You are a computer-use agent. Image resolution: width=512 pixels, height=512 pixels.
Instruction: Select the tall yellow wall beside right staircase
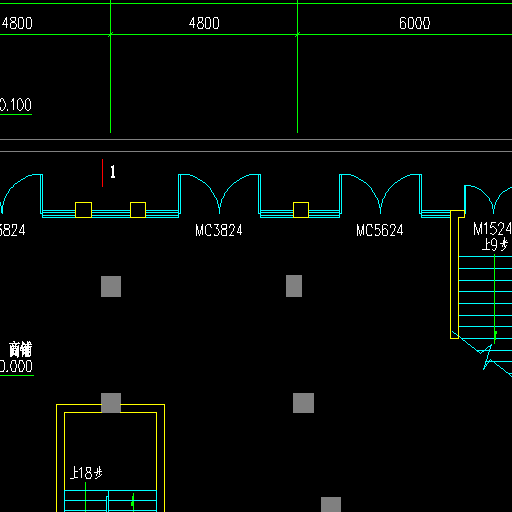(x=454, y=275)
